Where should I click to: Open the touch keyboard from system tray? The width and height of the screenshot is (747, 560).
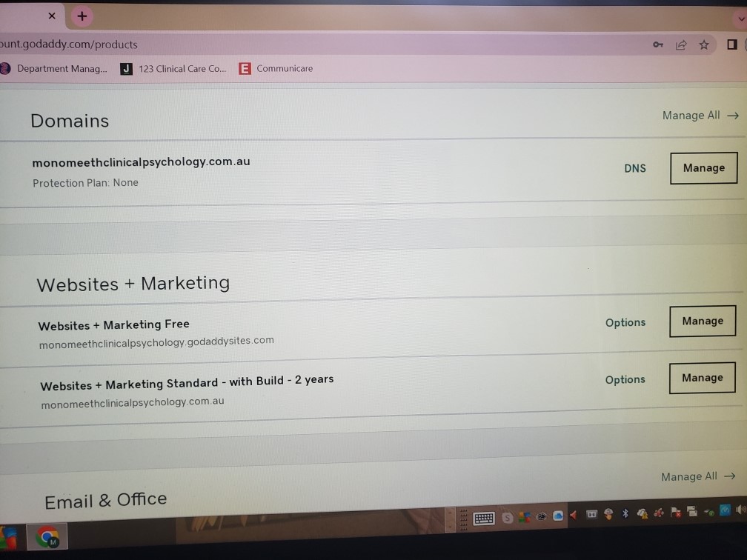484,519
